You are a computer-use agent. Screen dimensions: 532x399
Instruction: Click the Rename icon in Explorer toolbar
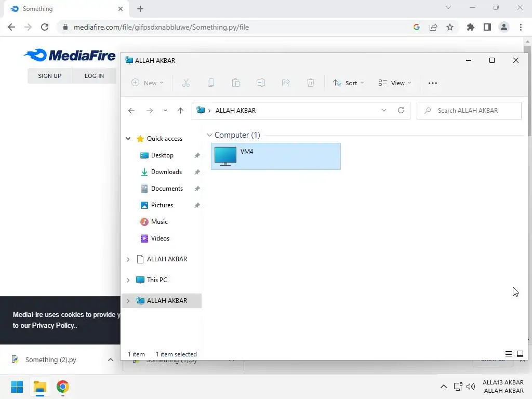point(261,83)
